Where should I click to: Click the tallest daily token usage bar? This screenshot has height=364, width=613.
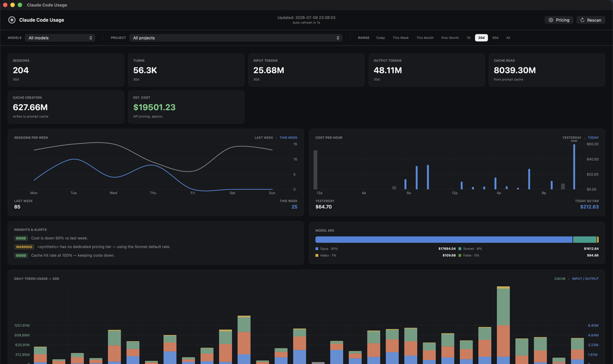503,325
